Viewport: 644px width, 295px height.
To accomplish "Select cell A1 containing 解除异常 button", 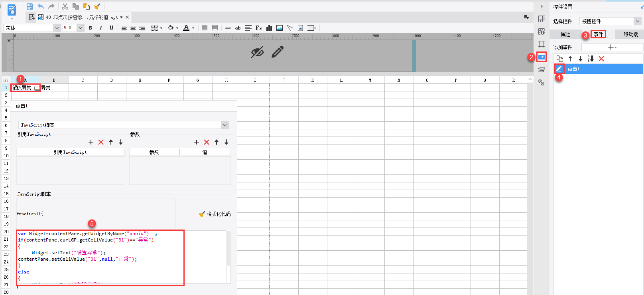I will [x=26, y=88].
